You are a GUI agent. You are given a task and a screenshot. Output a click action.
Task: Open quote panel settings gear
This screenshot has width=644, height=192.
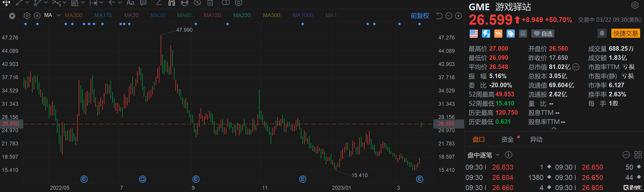point(635,5)
